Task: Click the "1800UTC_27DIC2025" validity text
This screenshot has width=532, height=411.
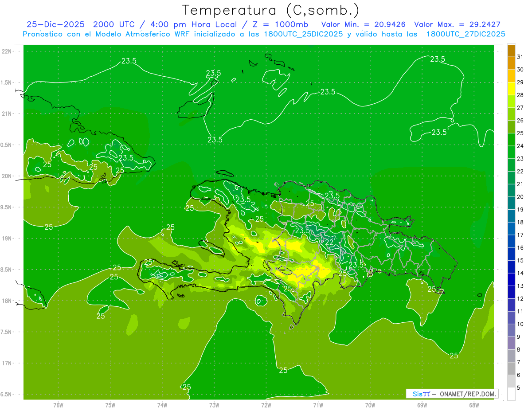Action: pyautogui.click(x=465, y=34)
